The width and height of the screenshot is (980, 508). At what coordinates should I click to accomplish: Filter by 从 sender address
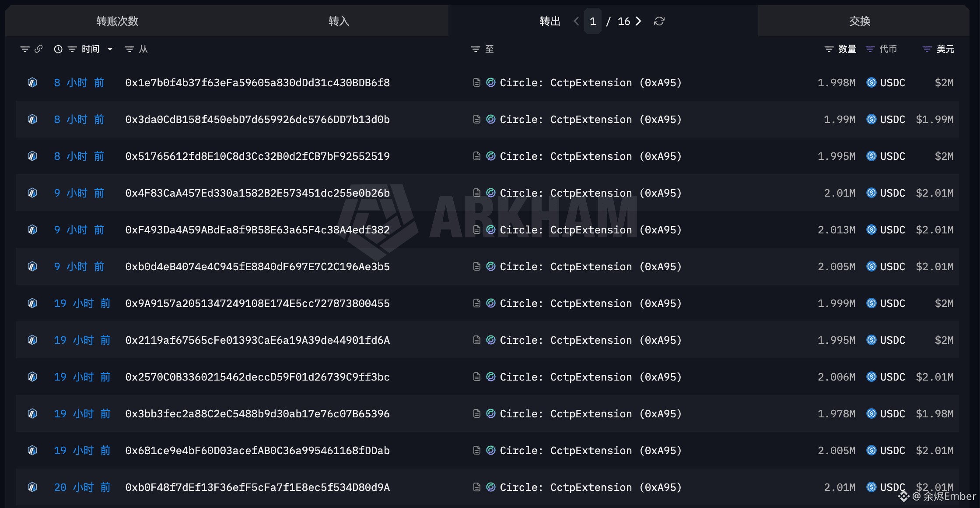click(x=129, y=49)
